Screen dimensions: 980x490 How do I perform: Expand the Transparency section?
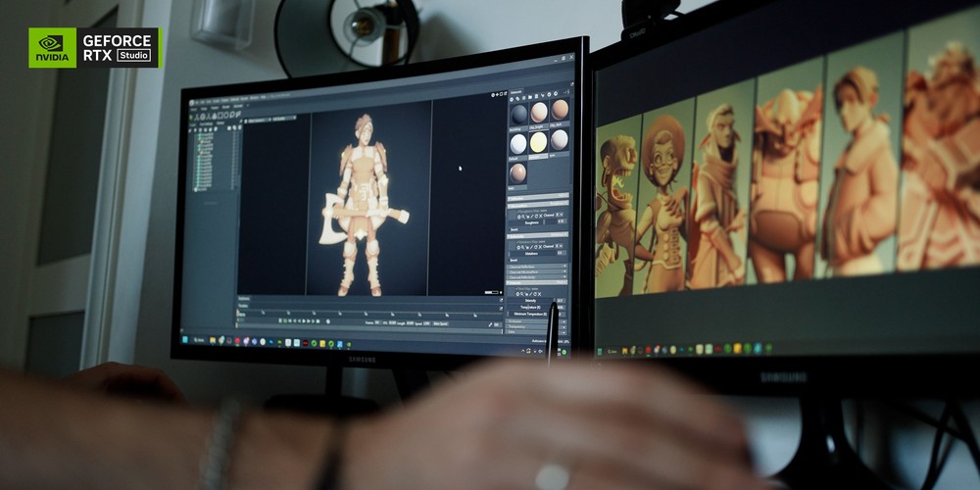[x=536, y=326]
